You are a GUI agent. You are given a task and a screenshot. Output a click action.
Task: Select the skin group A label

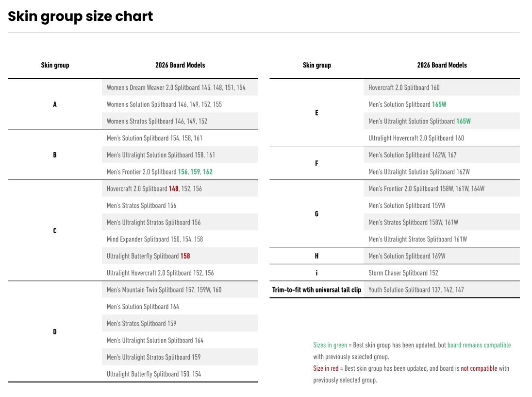pos(55,104)
